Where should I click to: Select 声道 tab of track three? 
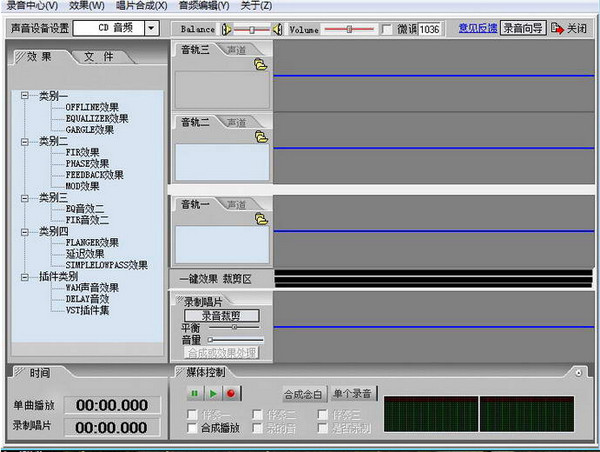click(x=236, y=50)
